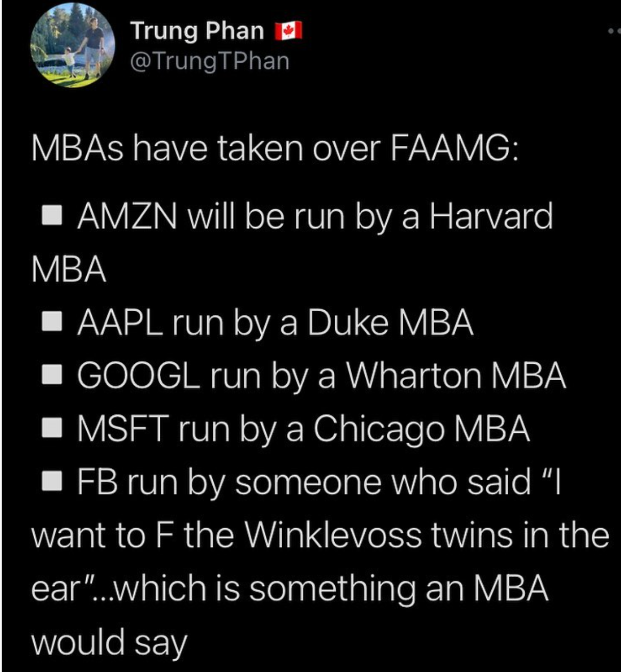Click the word Wharton in the tweet
The image size is (621, 672).
point(414,375)
